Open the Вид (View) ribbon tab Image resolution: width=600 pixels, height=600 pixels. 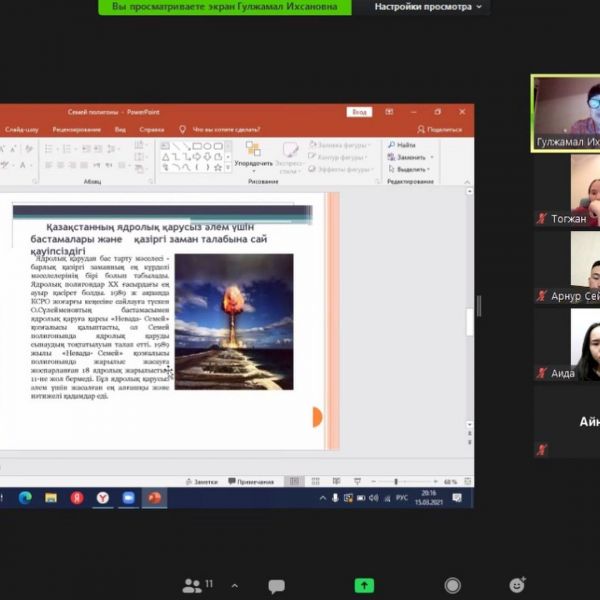[x=120, y=129]
